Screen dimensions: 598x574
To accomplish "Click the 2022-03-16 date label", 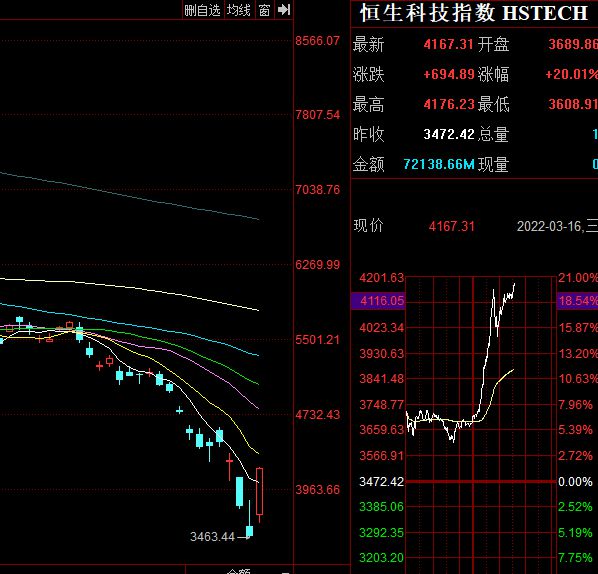I will (x=548, y=226).
